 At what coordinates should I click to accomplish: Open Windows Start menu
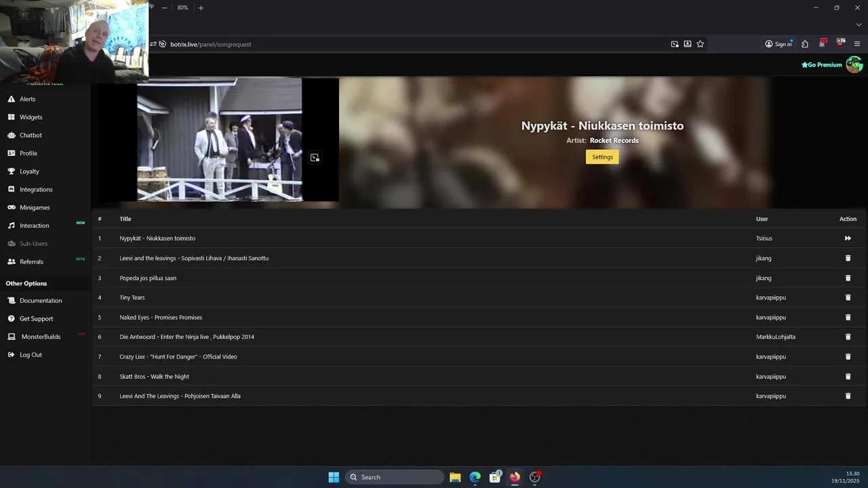click(334, 477)
